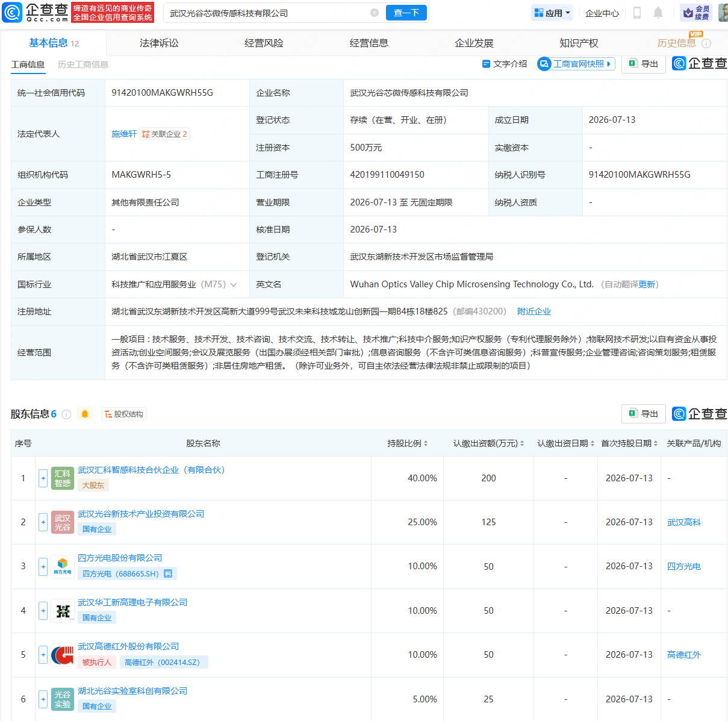This screenshot has width=728, height=721.
Task: Open 武汉高德红外股份有限公司 link
Action: [128, 646]
